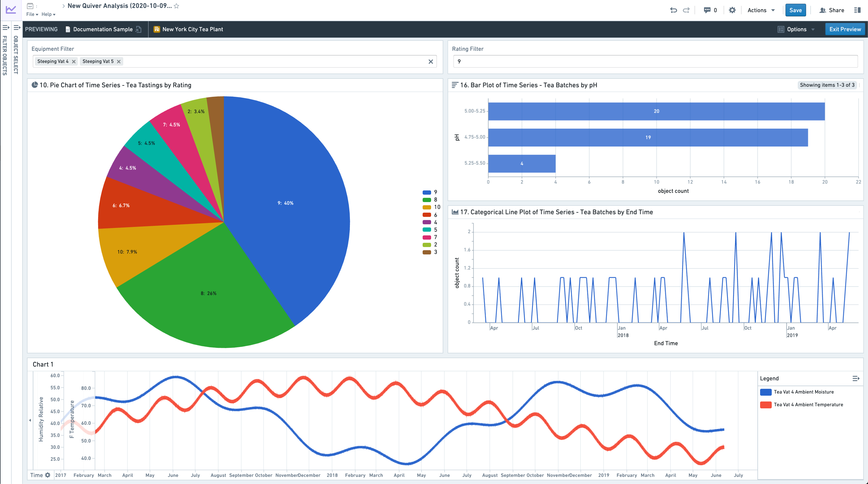Toggle the right sidebar panel icon
Screen dimensions: 868x484
coord(857,10)
